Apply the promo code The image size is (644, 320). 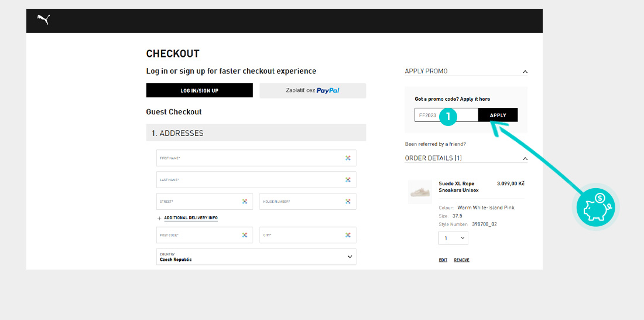click(498, 115)
